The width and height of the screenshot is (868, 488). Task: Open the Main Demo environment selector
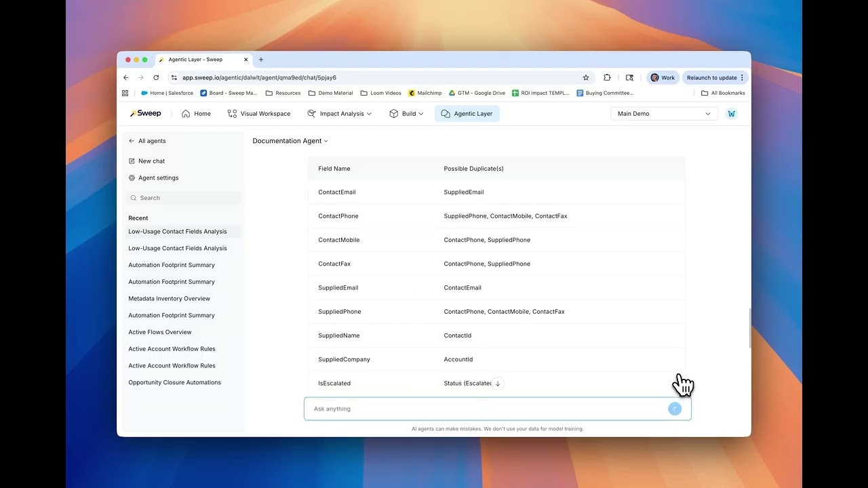coord(663,113)
